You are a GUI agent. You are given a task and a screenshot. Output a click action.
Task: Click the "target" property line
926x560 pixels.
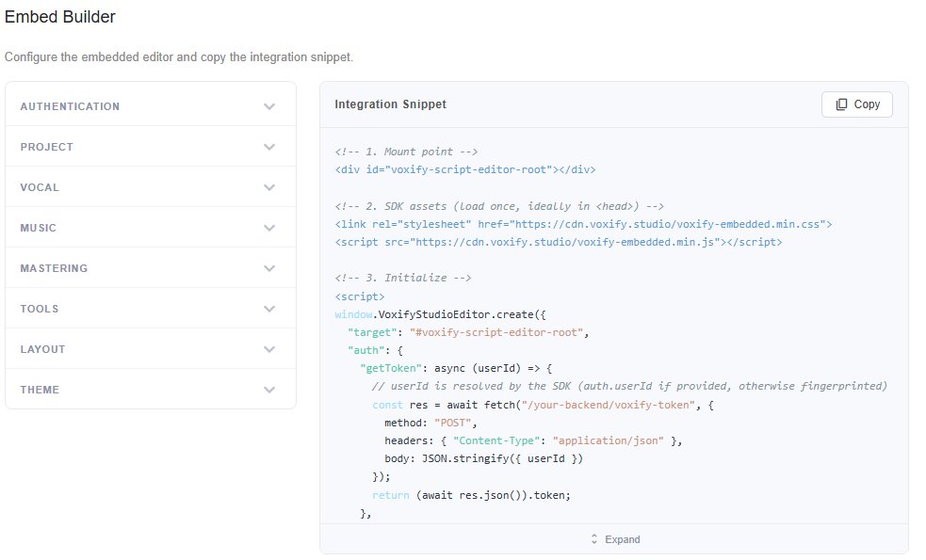(468, 333)
